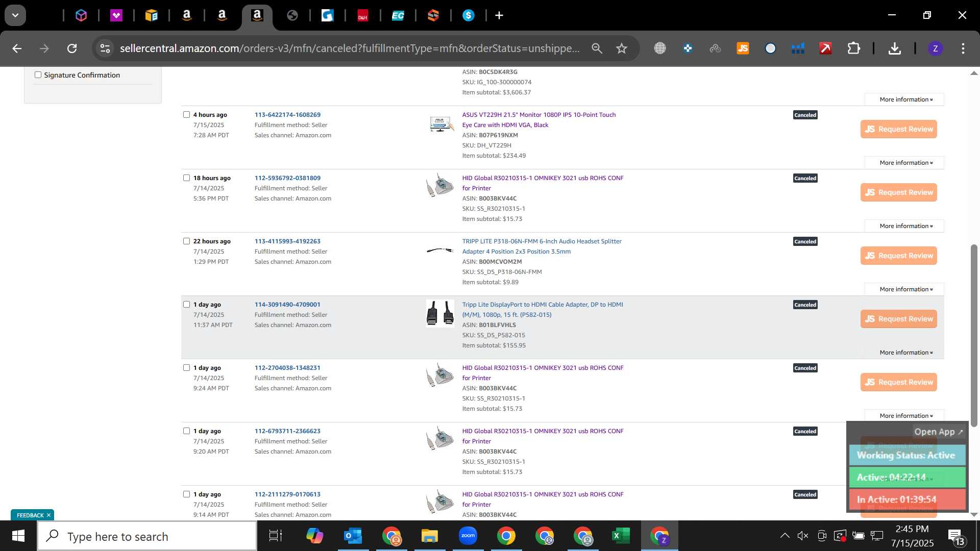Viewport: 980px width, 551px height.
Task: Open Zoom from the taskbar
Action: click(468, 536)
